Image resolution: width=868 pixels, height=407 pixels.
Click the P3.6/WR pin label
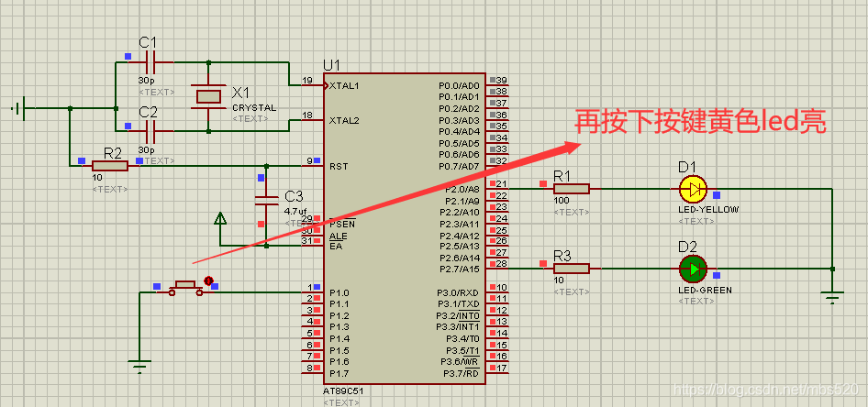pos(460,362)
